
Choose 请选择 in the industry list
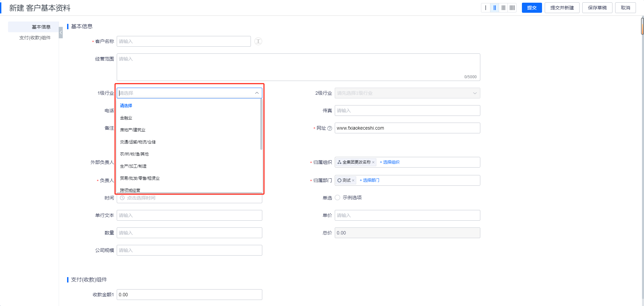189,105
